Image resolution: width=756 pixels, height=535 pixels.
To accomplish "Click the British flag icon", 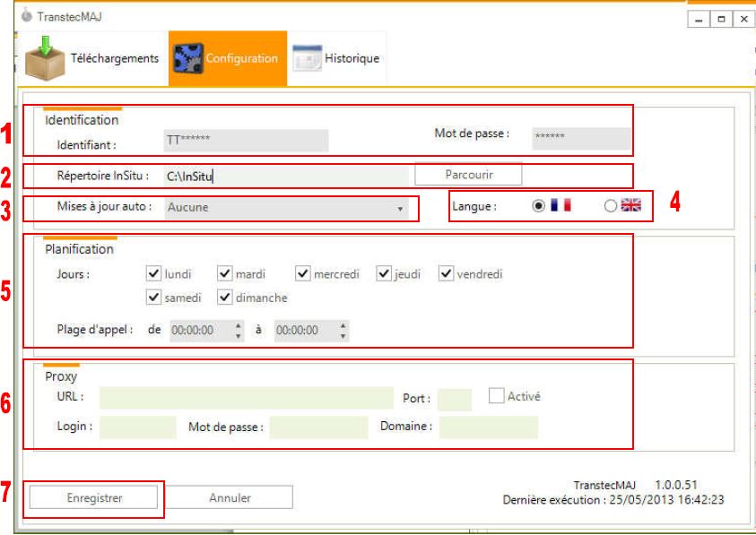I will click(x=634, y=205).
